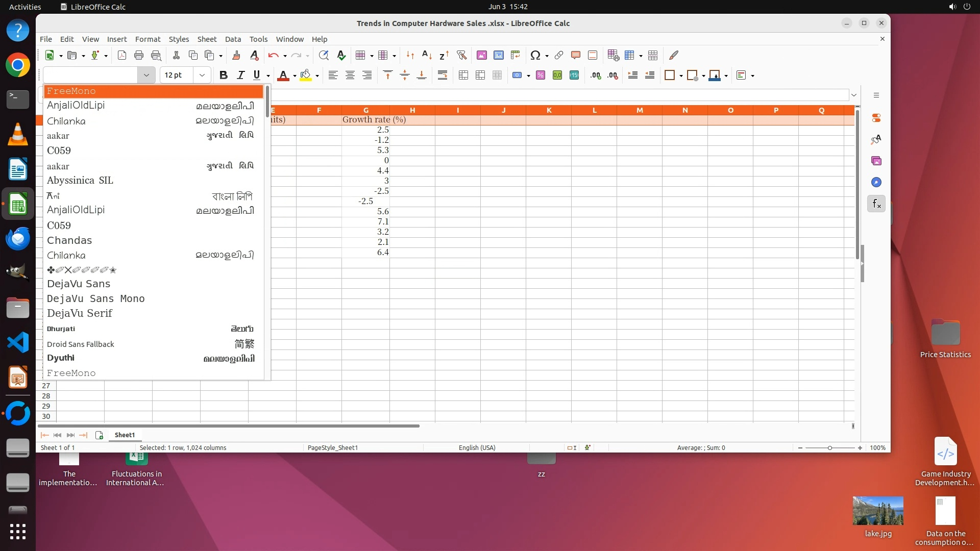Click the Print icon in toolbar

(138, 55)
